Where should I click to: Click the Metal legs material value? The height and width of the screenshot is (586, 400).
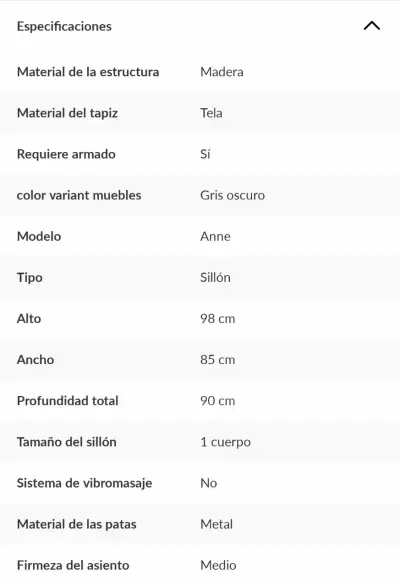pos(216,524)
